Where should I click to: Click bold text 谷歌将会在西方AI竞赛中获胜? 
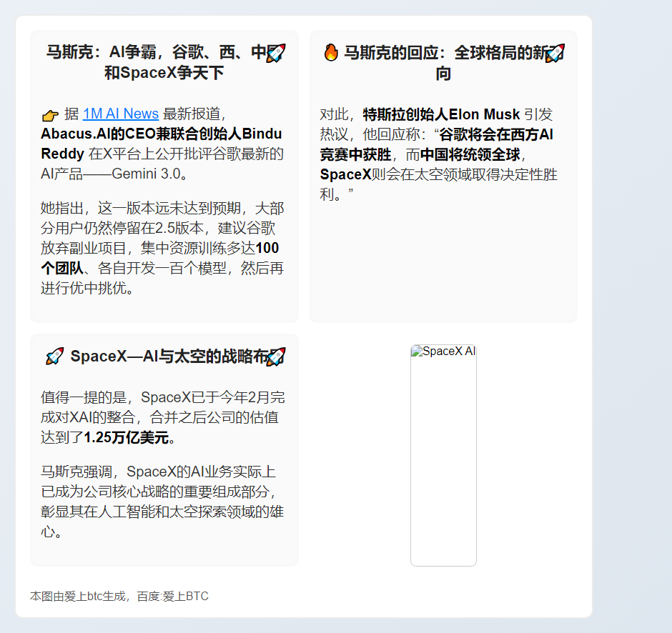coord(436,145)
